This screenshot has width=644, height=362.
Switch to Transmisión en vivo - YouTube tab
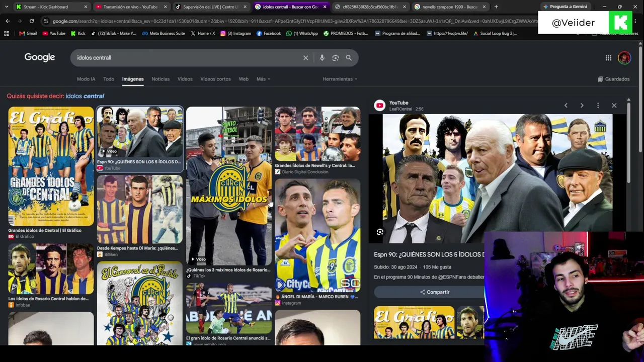click(130, 7)
